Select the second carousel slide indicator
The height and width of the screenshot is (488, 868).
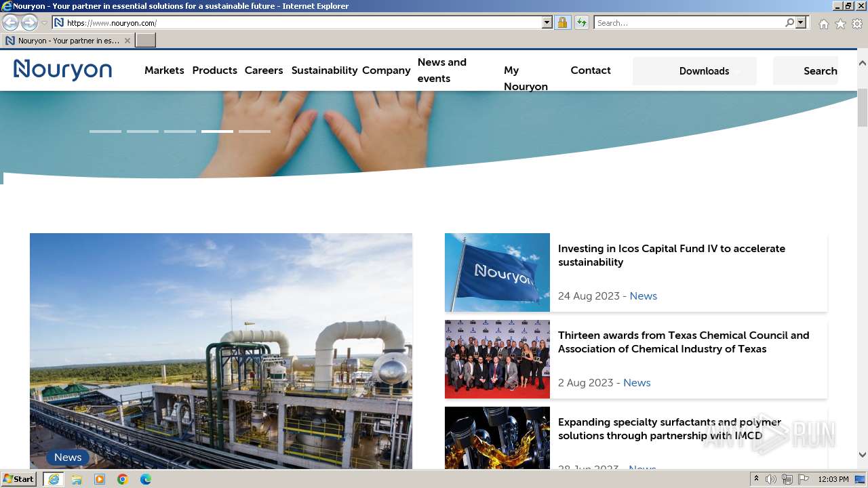(x=142, y=131)
